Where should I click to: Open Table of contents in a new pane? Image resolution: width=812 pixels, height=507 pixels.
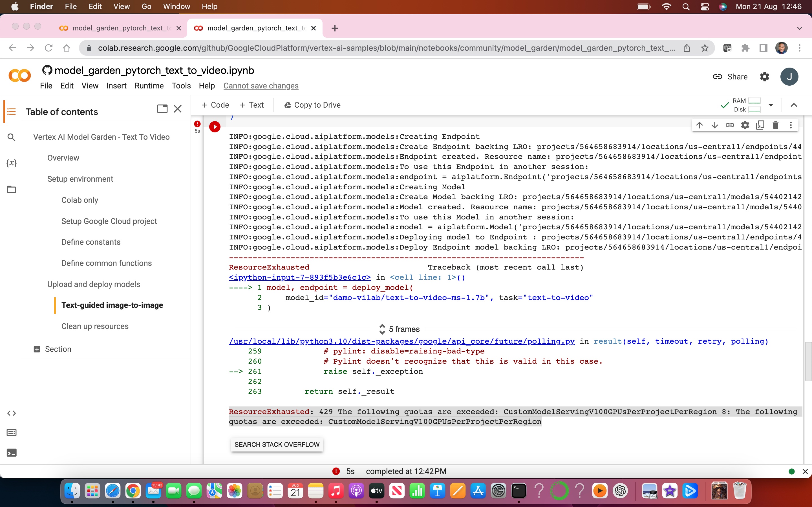coord(162,109)
